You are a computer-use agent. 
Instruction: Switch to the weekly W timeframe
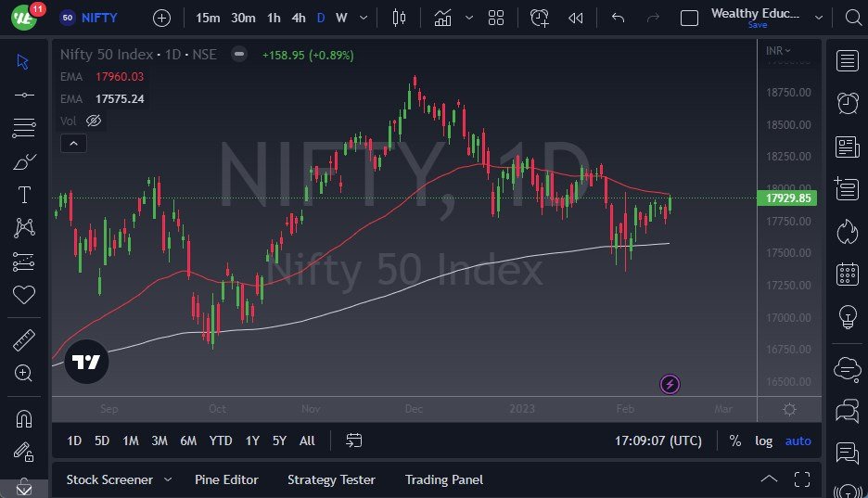click(341, 19)
